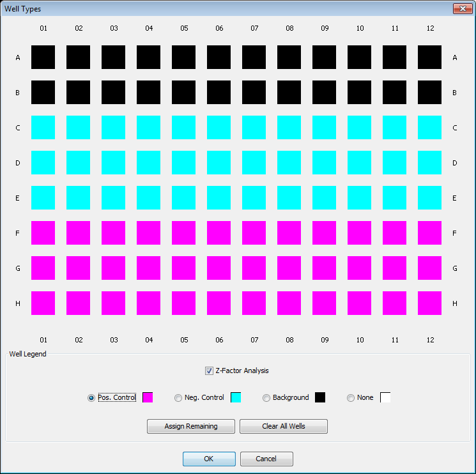Select well F12
The image size is (476, 474).
[429, 233]
